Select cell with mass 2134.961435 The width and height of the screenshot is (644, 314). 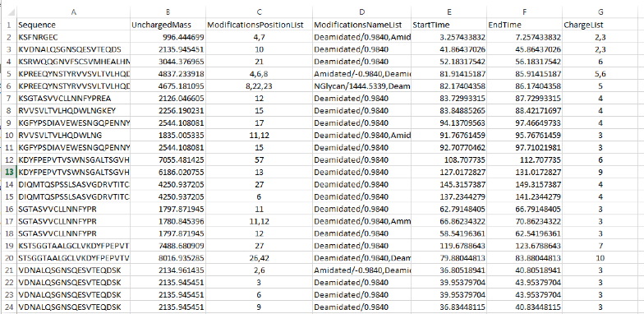pyautogui.click(x=168, y=270)
